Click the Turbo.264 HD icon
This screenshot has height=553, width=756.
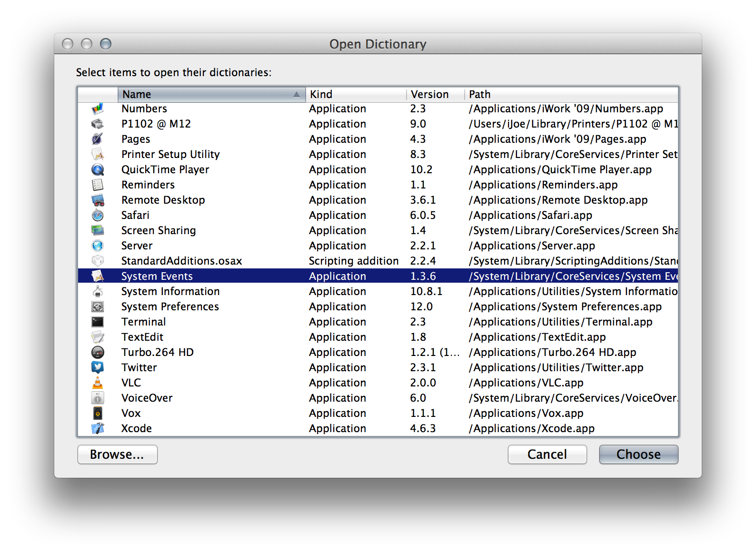tap(98, 352)
